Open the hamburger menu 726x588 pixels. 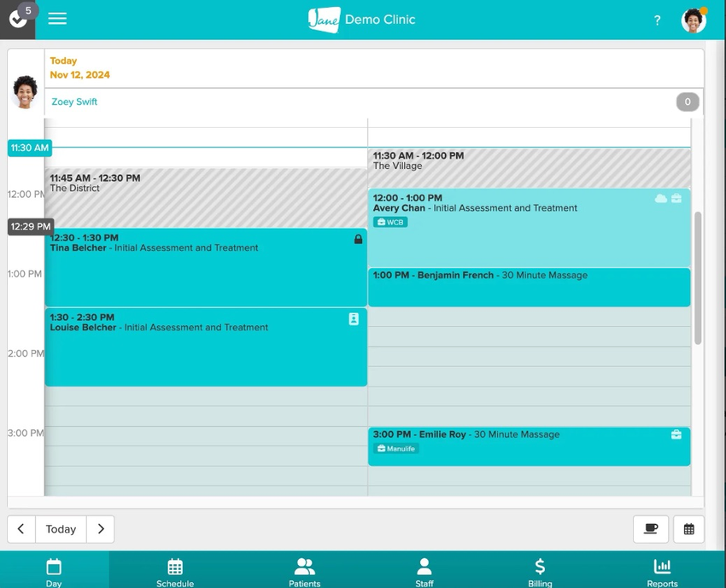point(57,19)
